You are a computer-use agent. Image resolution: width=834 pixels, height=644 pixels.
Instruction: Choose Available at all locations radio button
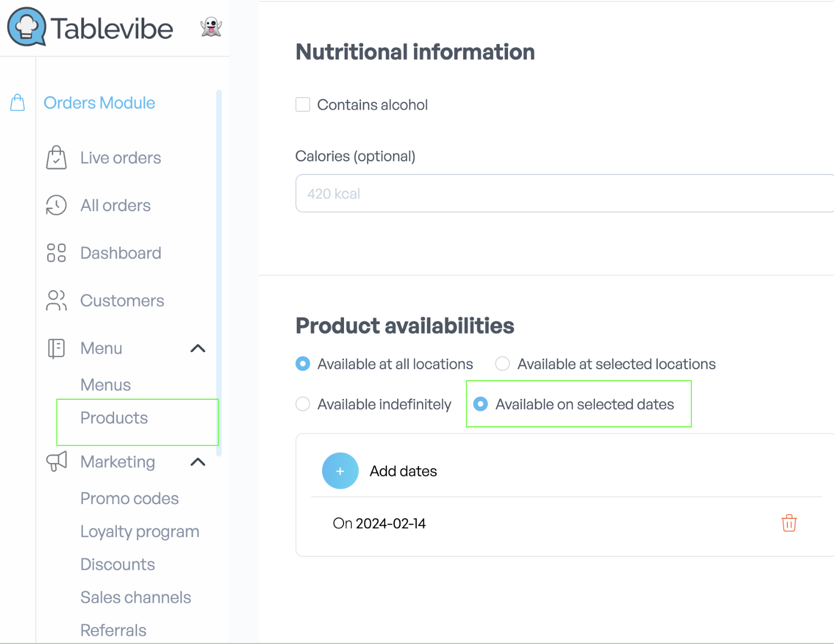(x=303, y=364)
